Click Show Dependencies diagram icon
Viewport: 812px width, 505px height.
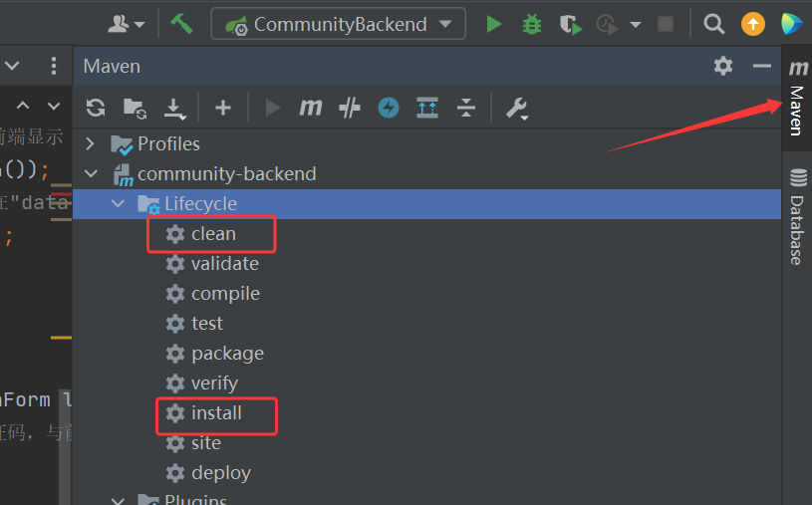click(427, 108)
